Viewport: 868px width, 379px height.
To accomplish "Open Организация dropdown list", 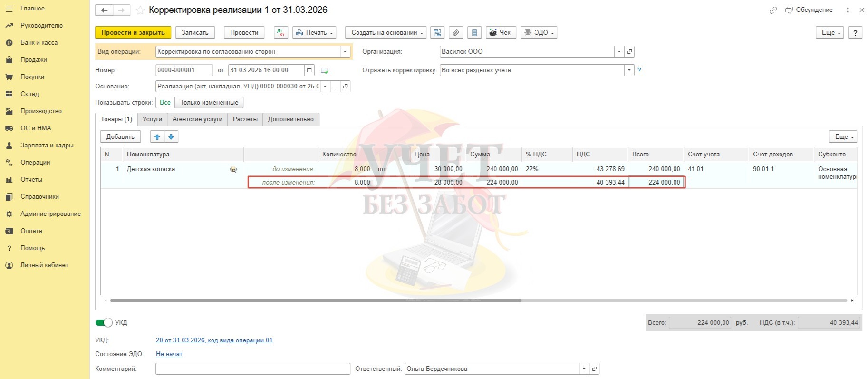I will pos(619,51).
